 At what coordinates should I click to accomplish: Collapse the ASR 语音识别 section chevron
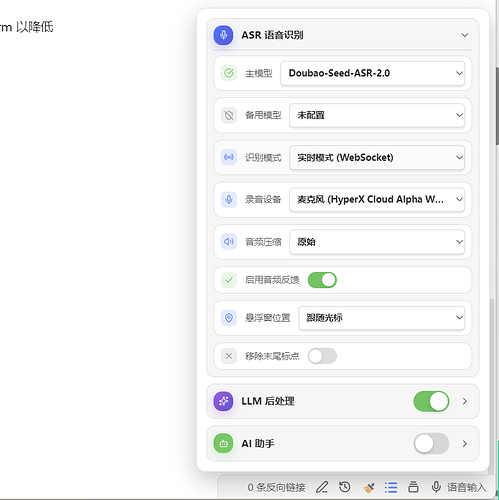(x=465, y=35)
